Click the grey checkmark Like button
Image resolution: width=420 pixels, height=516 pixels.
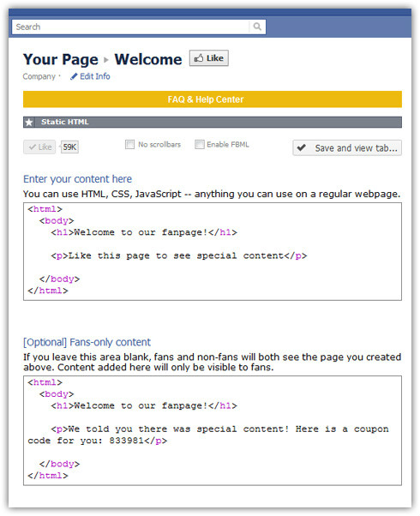pos(39,147)
